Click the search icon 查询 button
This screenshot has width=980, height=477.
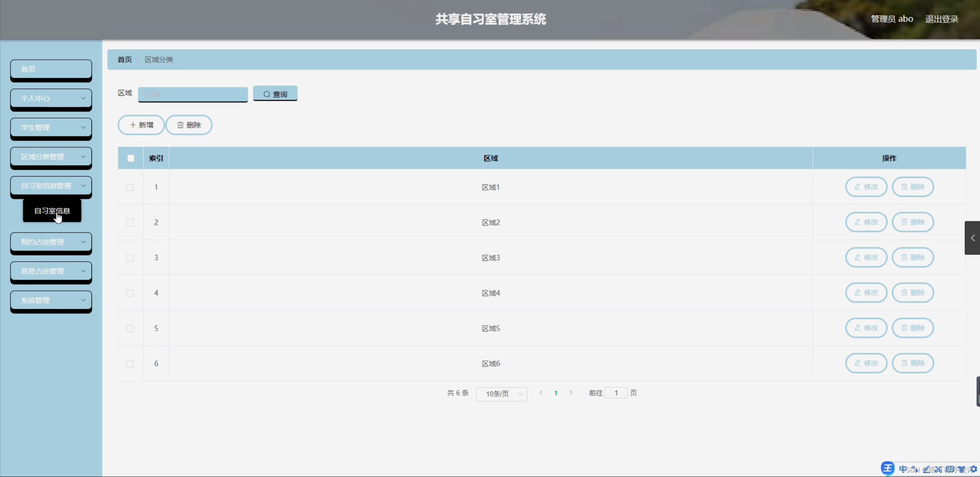(x=275, y=94)
